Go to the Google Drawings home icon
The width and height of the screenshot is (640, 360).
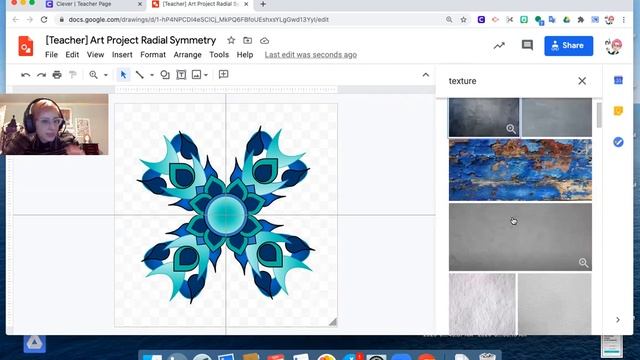point(26,46)
